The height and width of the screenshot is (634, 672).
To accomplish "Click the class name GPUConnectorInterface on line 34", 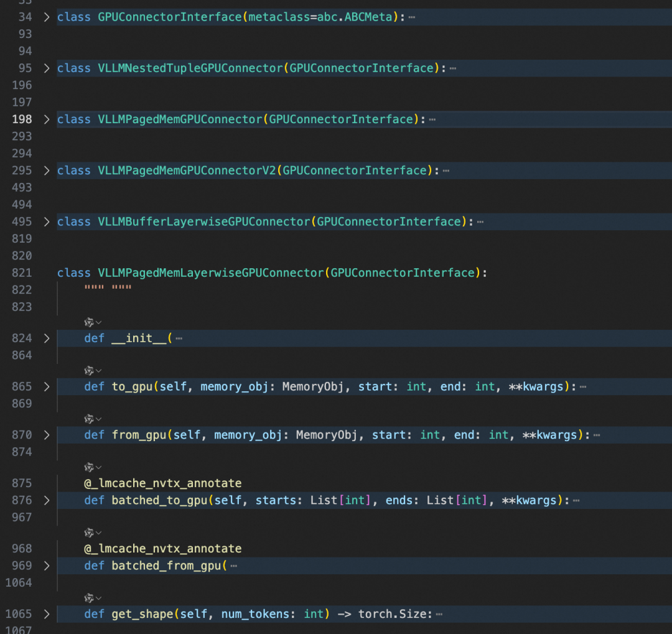I will (x=170, y=17).
